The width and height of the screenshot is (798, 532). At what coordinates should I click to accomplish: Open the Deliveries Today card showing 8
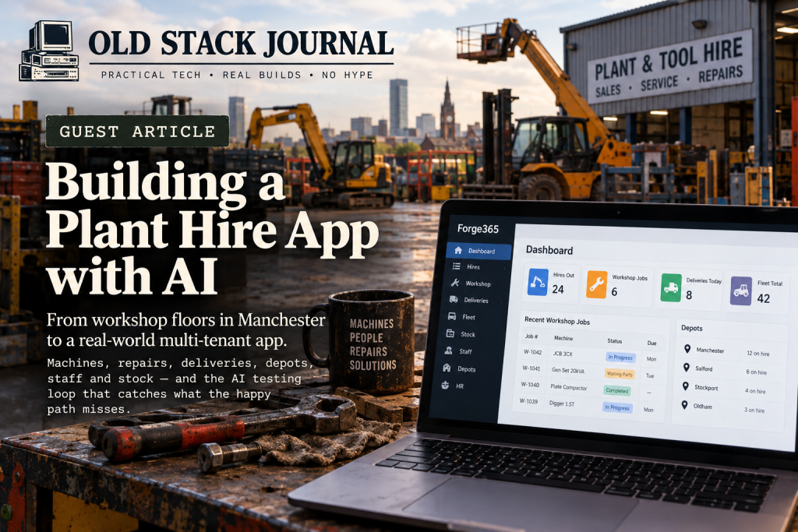pos(690,290)
